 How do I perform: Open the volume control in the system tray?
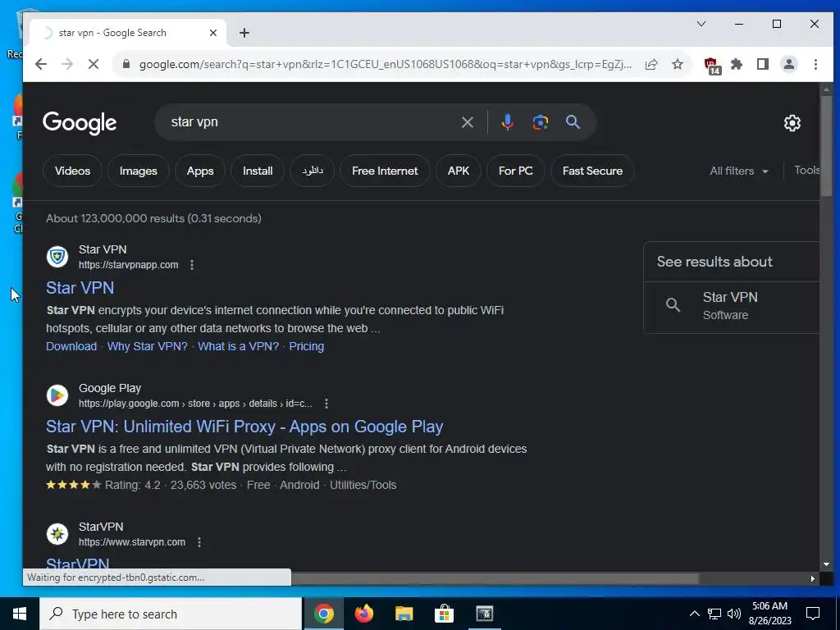pyautogui.click(x=734, y=614)
